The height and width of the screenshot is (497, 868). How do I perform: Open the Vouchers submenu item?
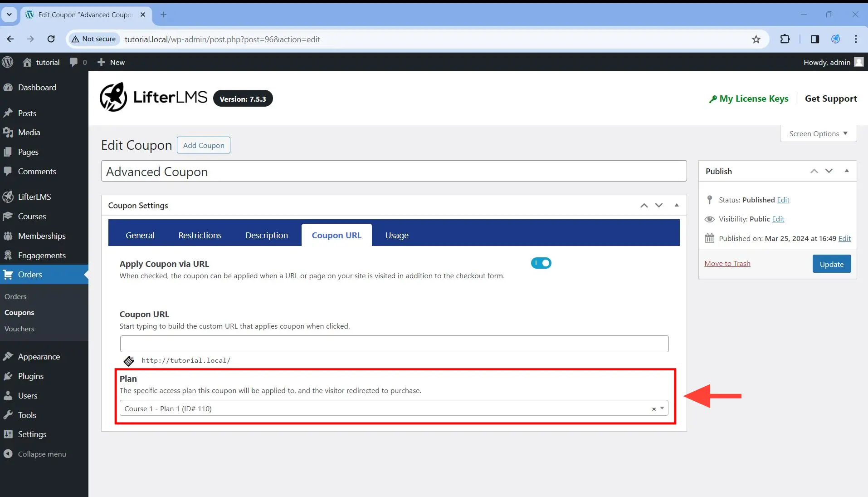pos(19,329)
